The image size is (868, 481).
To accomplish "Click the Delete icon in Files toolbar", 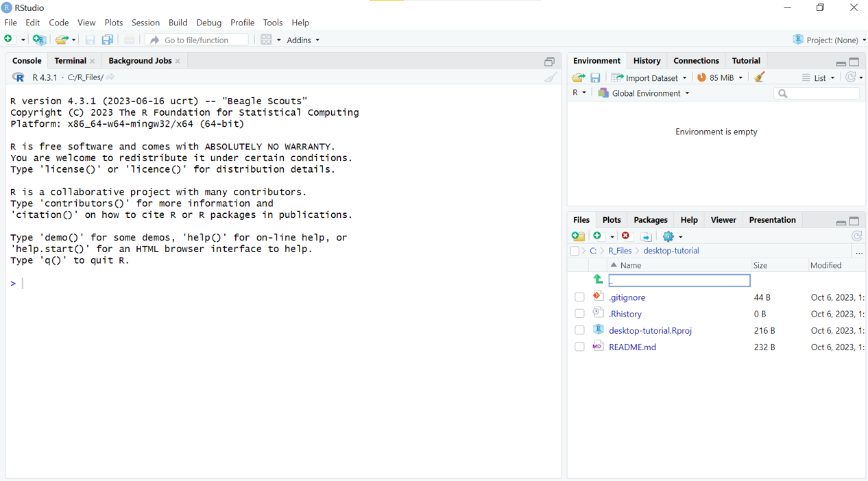I will (626, 236).
